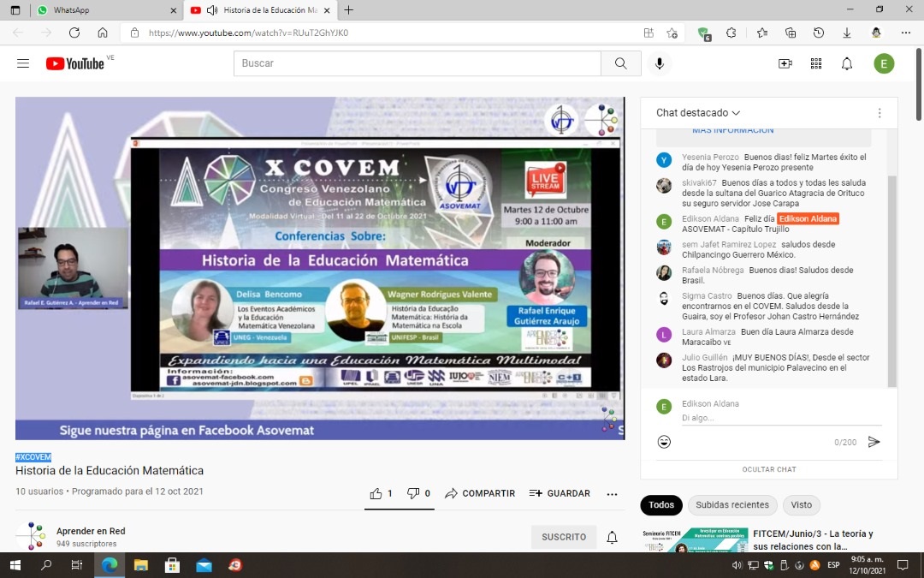Viewport: 924px width, 578px height.
Task: Open the emoji picker in chat
Action: click(x=664, y=442)
